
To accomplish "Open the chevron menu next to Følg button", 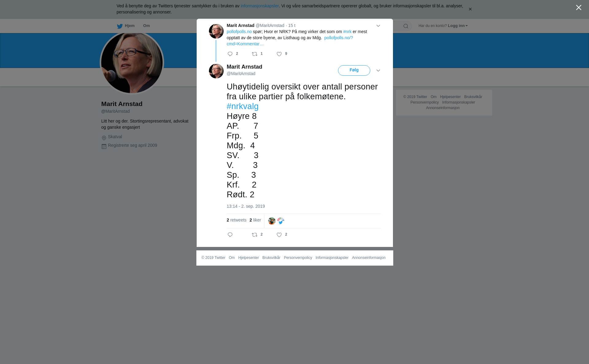I will [x=378, y=70].
